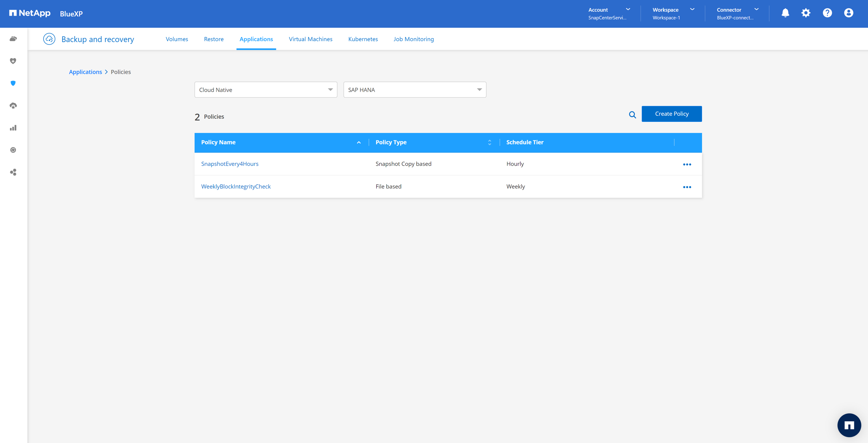Viewport: 868px width, 443px height.
Task: Open the SnapshotEvery4Hours policy link
Action: (x=230, y=164)
